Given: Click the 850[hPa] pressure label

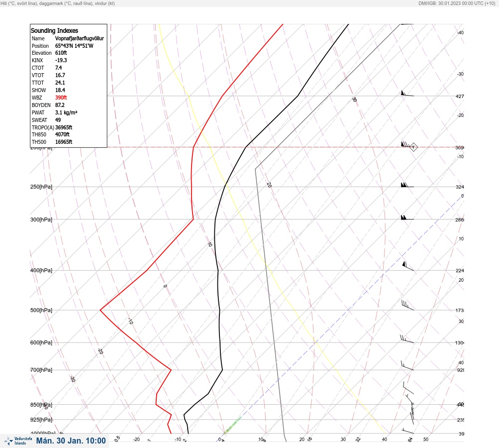Looking at the screenshot, I should click(x=41, y=405).
